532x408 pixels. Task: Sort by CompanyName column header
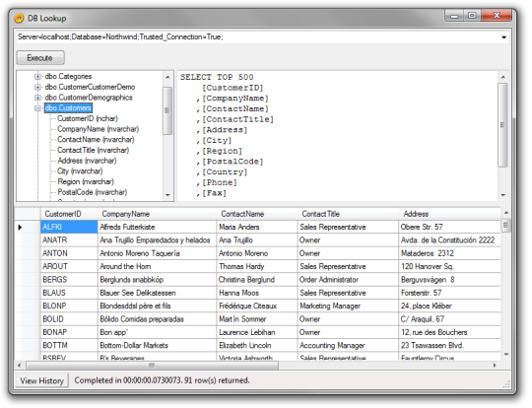[157, 214]
